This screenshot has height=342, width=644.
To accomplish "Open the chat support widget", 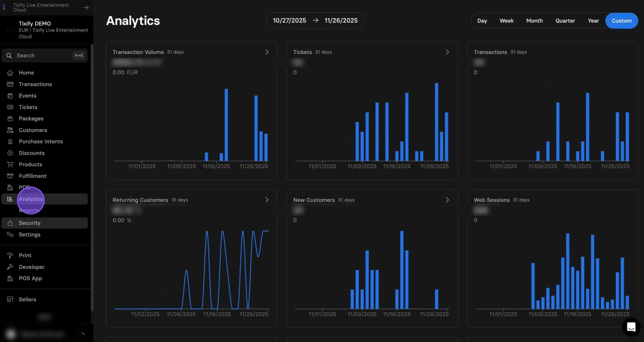I will point(631,327).
